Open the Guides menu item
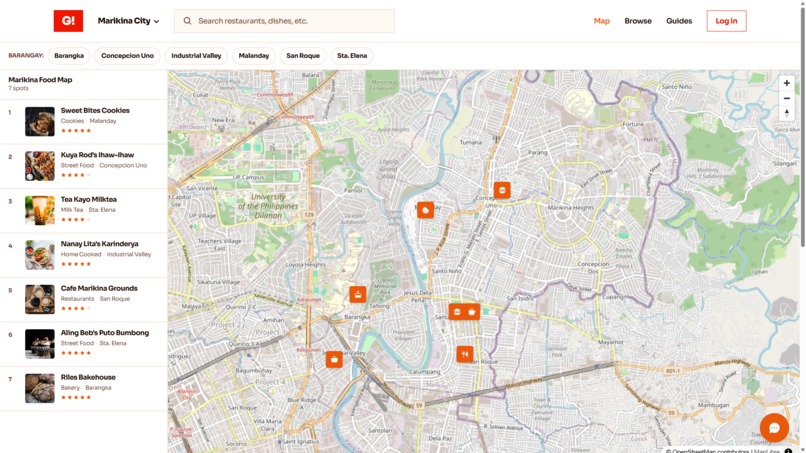This screenshot has height=453, width=806. [x=679, y=21]
